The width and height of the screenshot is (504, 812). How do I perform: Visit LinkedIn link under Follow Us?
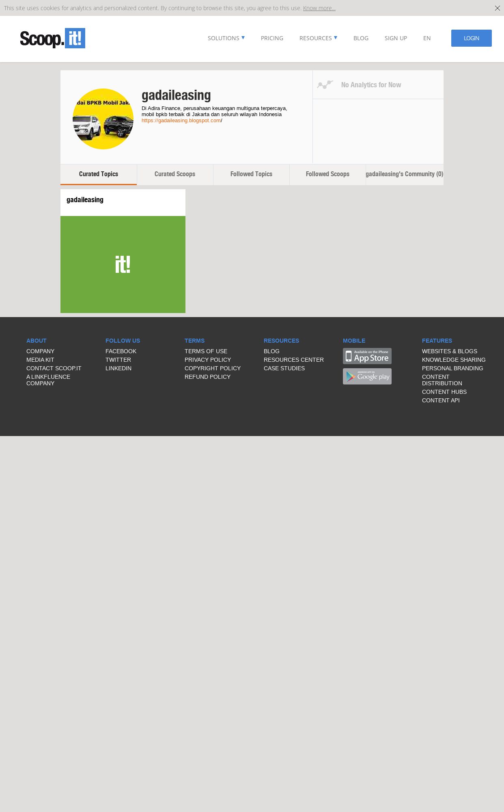tap(118, 368)
